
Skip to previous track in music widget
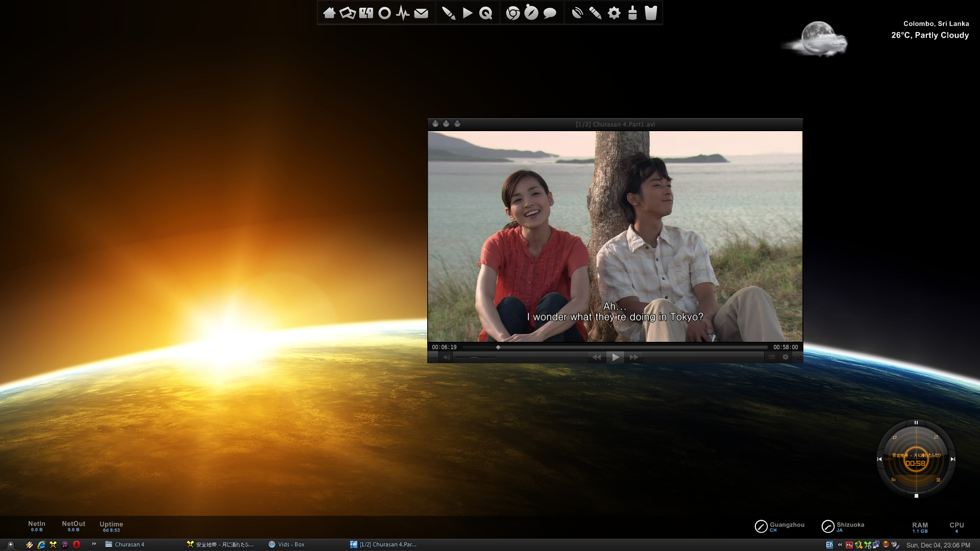pos(879,459)
